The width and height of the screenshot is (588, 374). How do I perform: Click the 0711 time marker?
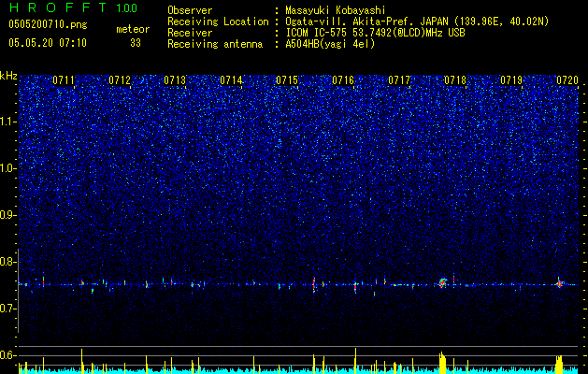tap(64, 80)
